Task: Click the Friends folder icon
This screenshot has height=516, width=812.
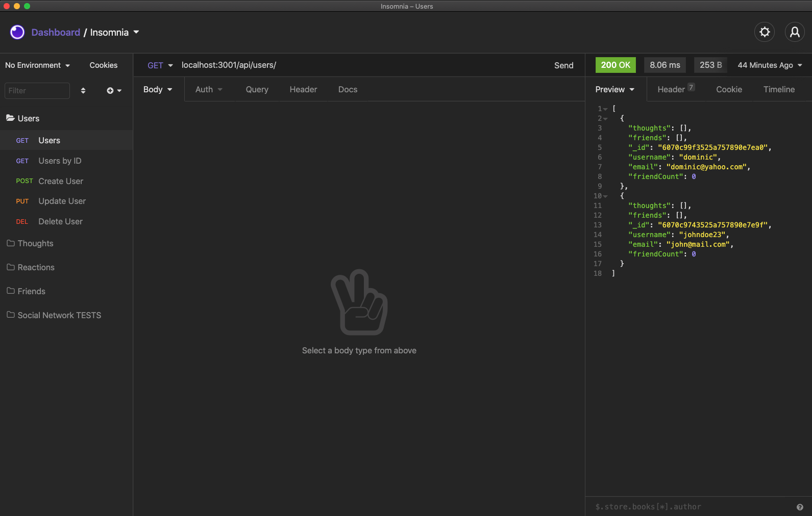Action: [x=10, y=291]
